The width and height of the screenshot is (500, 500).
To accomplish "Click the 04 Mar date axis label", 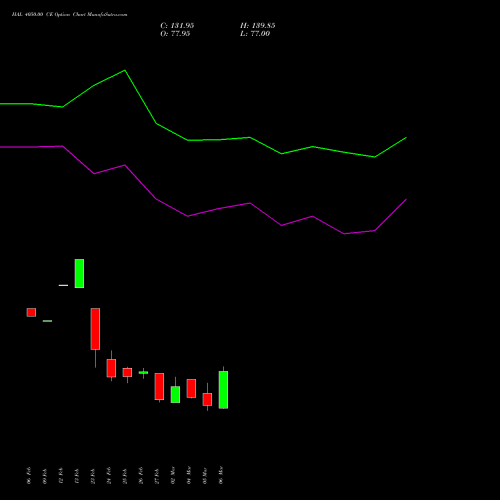I will pyautogui.click(x=189, y=475).
